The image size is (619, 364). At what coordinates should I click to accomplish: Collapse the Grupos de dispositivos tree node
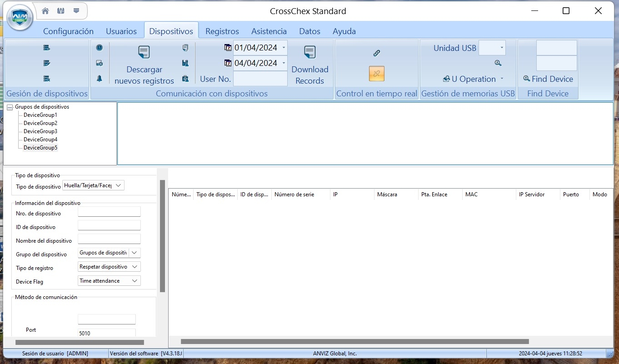pos(10,107)
